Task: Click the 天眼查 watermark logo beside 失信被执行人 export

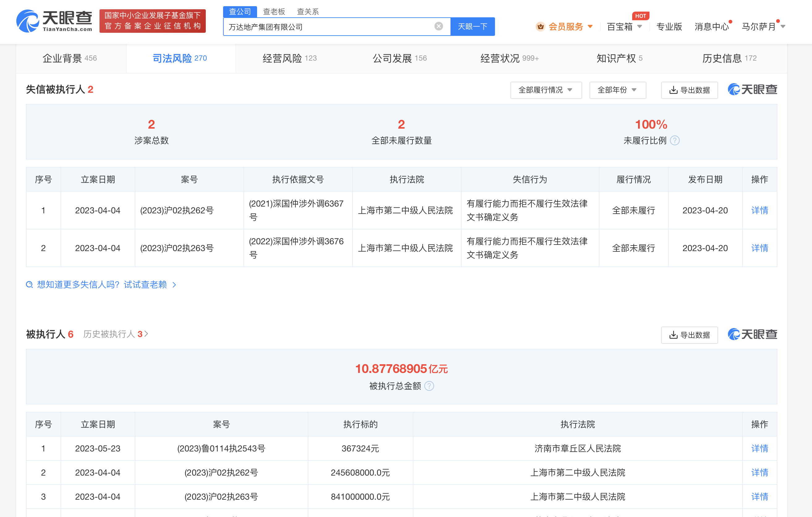Action: 752,89
